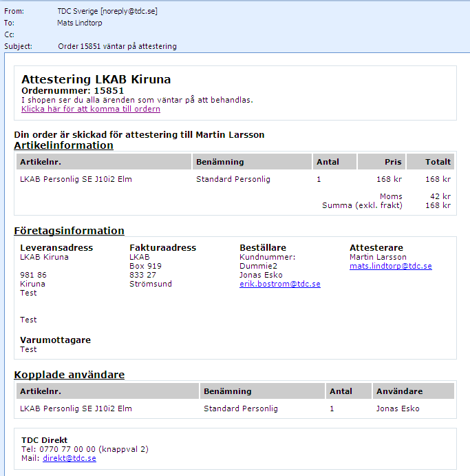Click the 'TDC Direkt' footer heading
The image size is (470, 476).
(x=44, y=440)
